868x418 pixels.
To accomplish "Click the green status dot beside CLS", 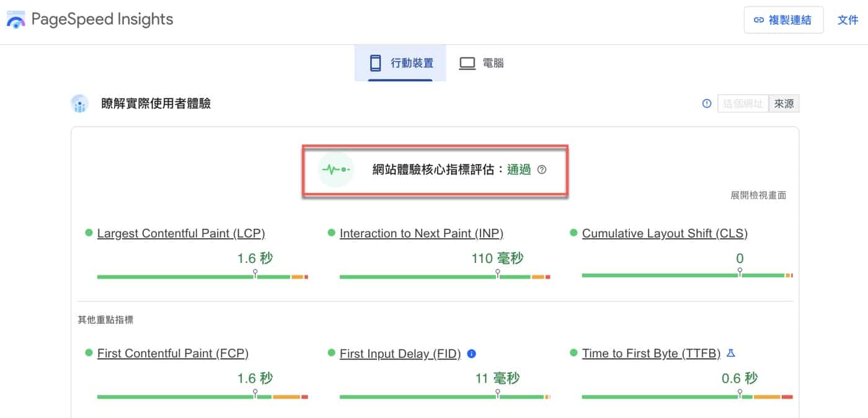I will click(x=573, y=233).
